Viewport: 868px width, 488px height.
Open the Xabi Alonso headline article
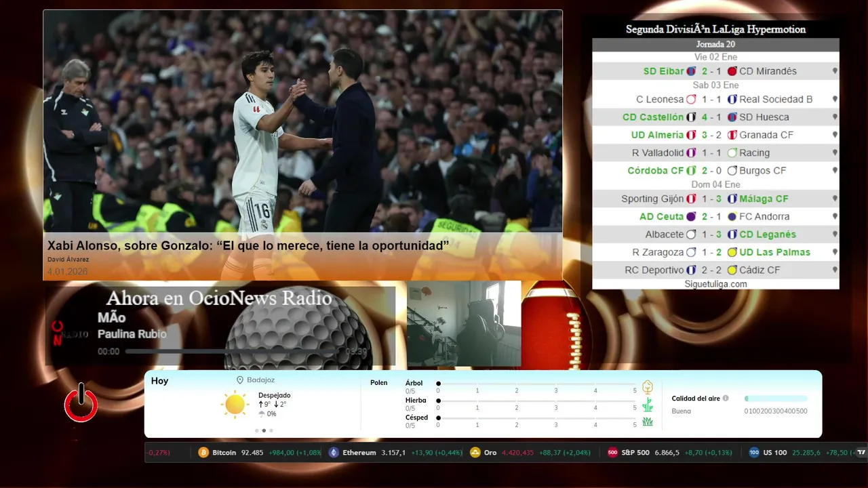pos(248,245)
